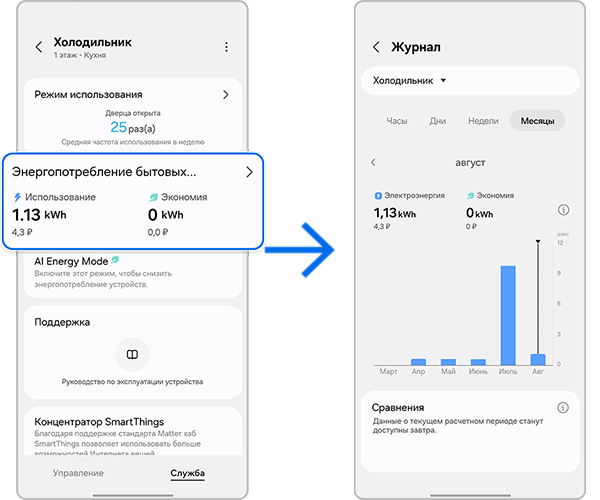Image resolution: width=600 pixels, height=500 pixels.
Task: Go to previous month before август
Action: 373,162
